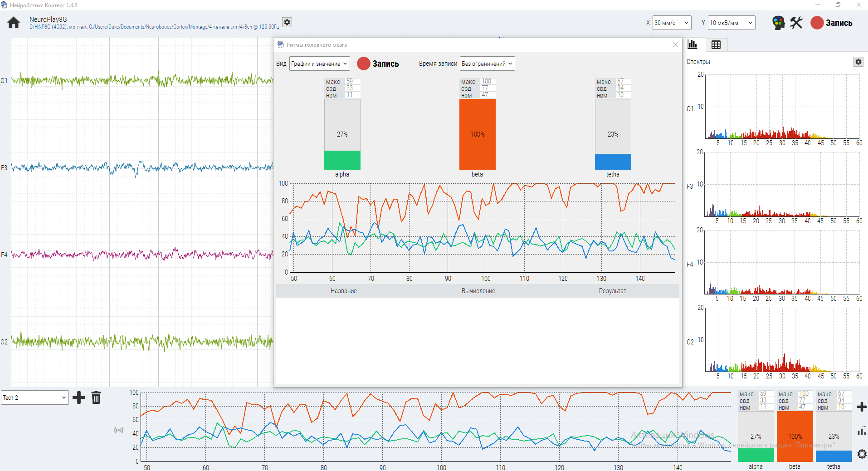
Task: Click the O1 spectrum chart
Action: (782, 107)
